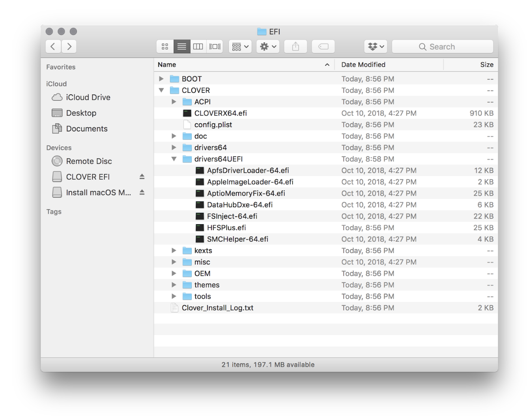Select the config.plist file icon
The width and height of the screenshot is (527, 420).
187,125
